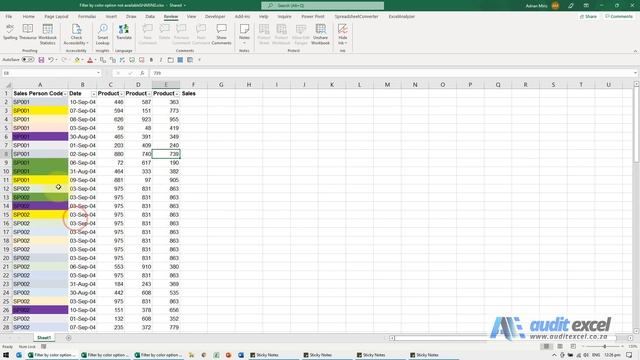The image size is (640, 360).
Task: Open the notification center in the taskbar
Action: coord(629,355)
